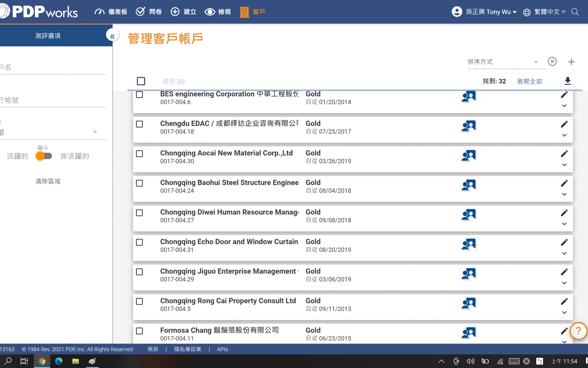Edit Chongqing Aocai New Material account
The height and width of the screenshot is (368, 588).
pos(564,153)
